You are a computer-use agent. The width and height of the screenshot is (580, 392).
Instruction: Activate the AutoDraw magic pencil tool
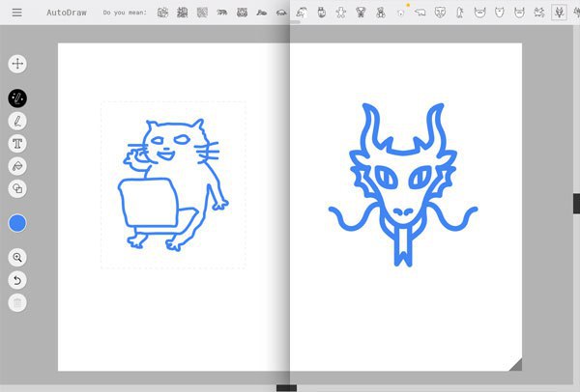click(17, 98)
